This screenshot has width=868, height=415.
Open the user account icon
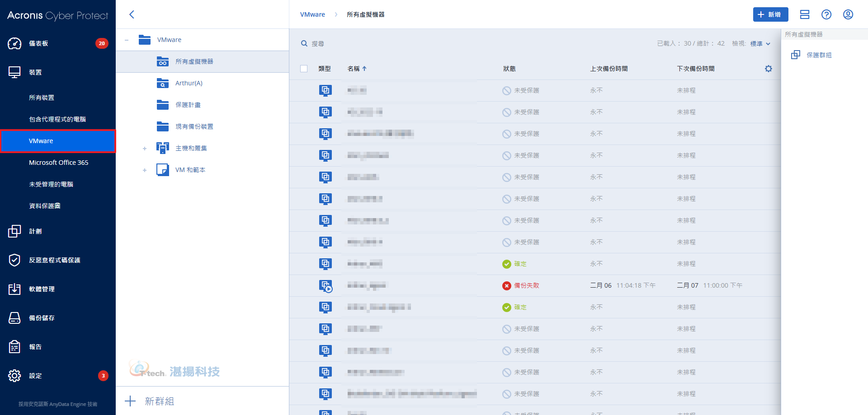click(848, 14)
